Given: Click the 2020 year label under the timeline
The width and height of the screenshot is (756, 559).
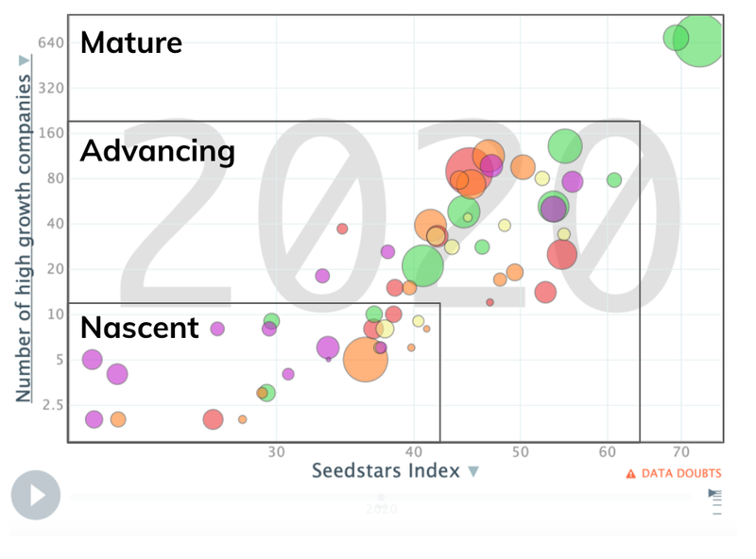Looking at the screenshot, I should tap(381, 509).
